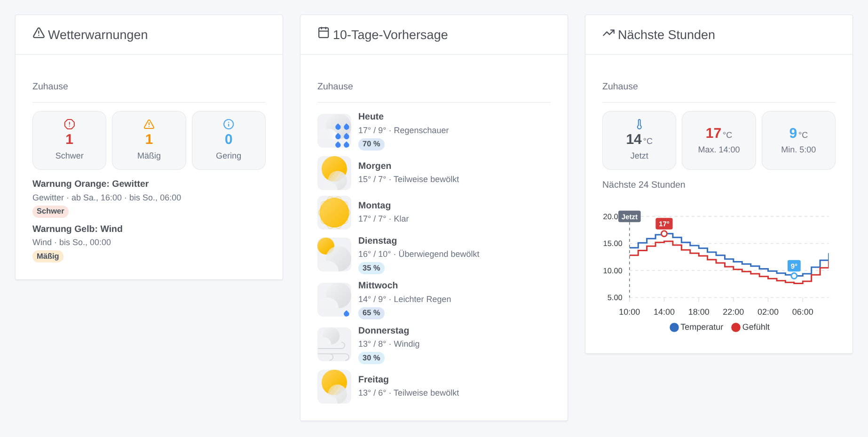Click the 30 % precipitation badge for Donnerstag
Screen dimensions: 868x437
[371, 358]
